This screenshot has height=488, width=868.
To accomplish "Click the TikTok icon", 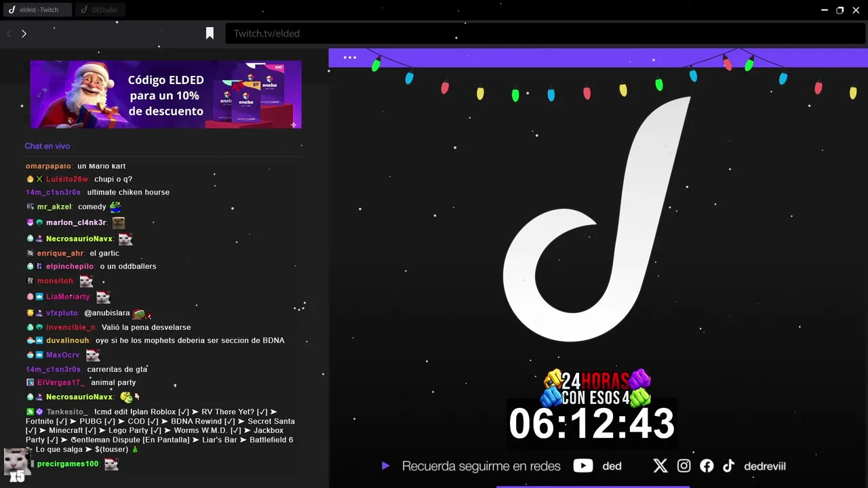I will (x=728, y=466).
